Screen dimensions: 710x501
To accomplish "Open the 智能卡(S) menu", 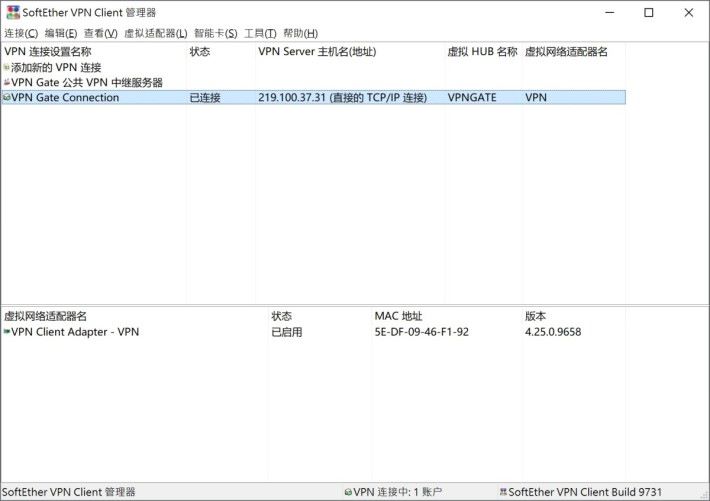I will click(x=216, y=33).
